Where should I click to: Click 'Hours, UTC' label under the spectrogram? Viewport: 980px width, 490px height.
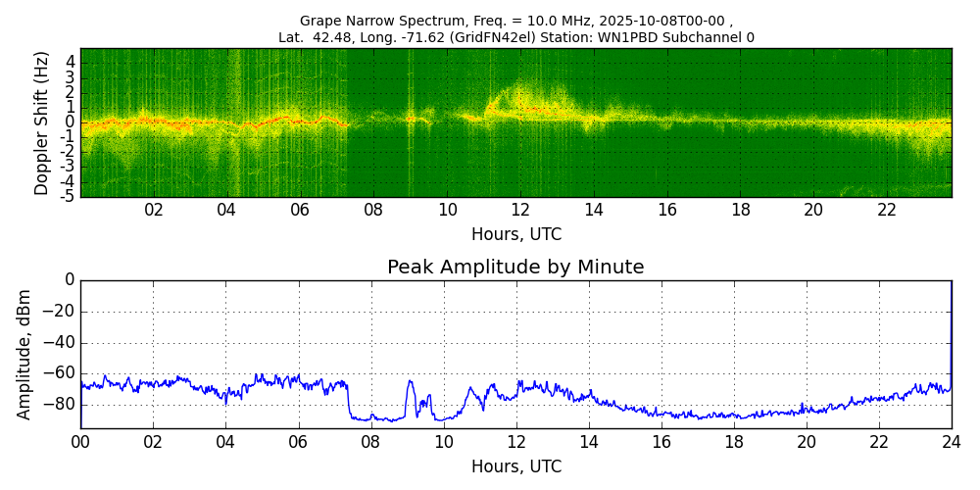(515, 235)
